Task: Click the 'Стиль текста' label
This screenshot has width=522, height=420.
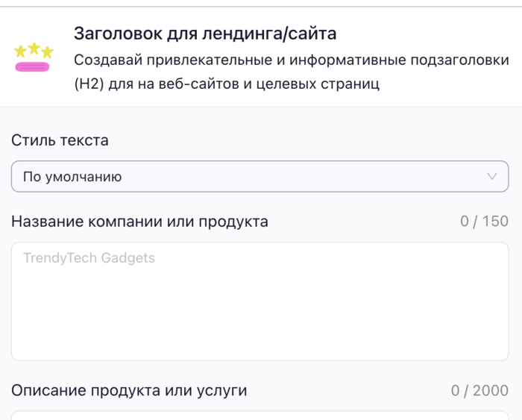Action: pyautogui.click(x=60, y=140)
